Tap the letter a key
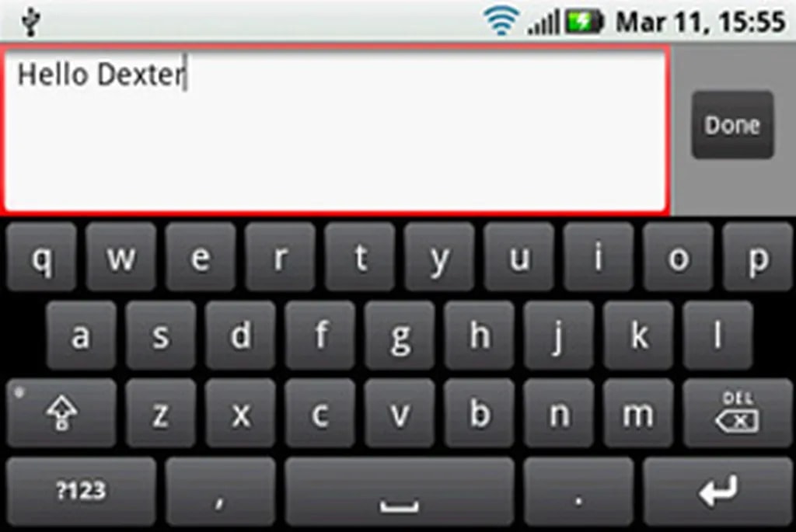This screenshot has width=796, height=532. pyautogui.click(x=81, y=336)
